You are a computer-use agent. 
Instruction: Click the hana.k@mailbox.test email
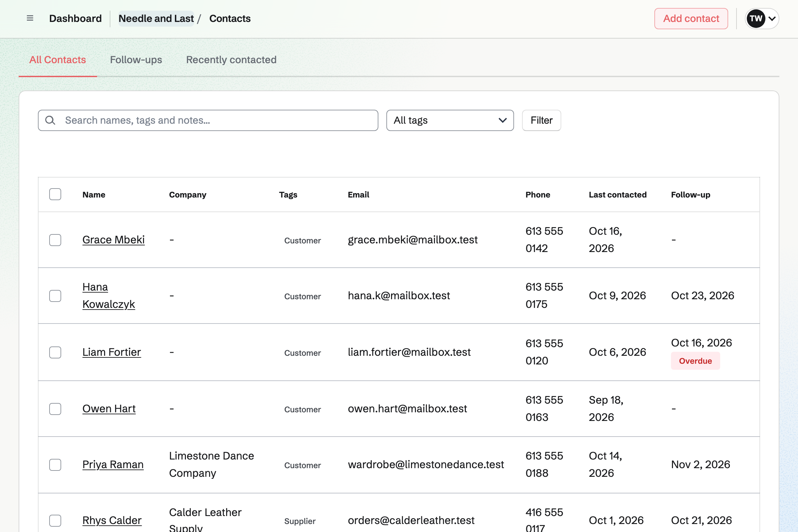tap(399, 296)
